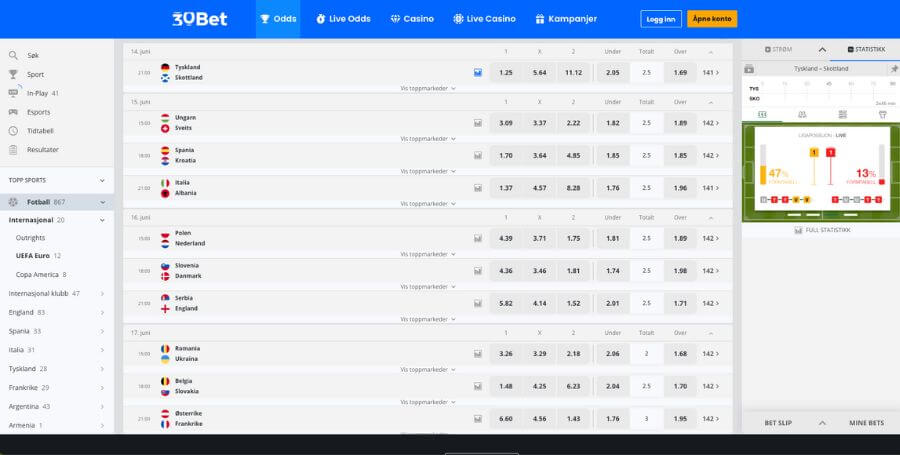The width and height of the screenshot is (900, 455).
Task: Click the Tyskland team name
Action: (188, 67)
